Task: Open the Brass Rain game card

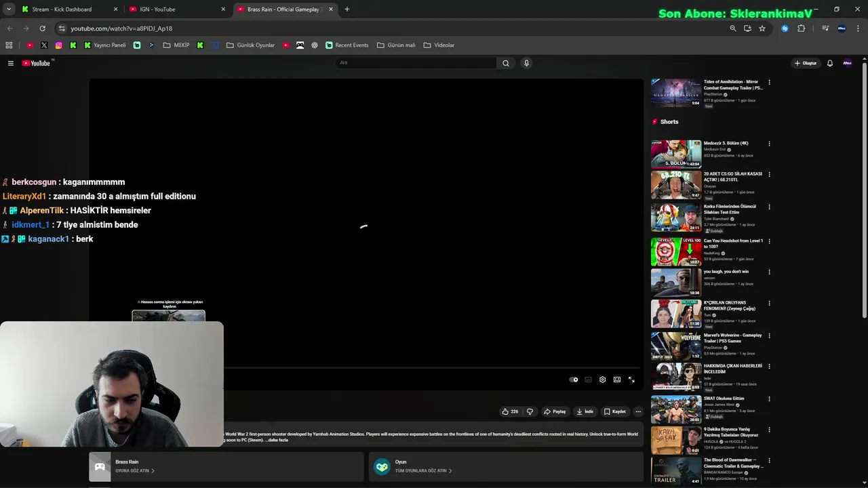Action: click(x=226, y=466)
